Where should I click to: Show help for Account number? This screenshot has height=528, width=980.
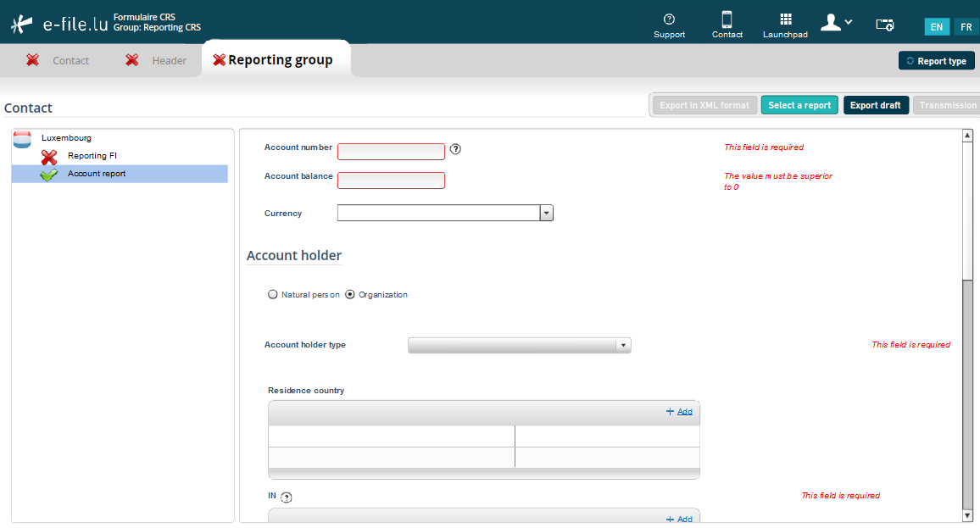pos(455,148)
